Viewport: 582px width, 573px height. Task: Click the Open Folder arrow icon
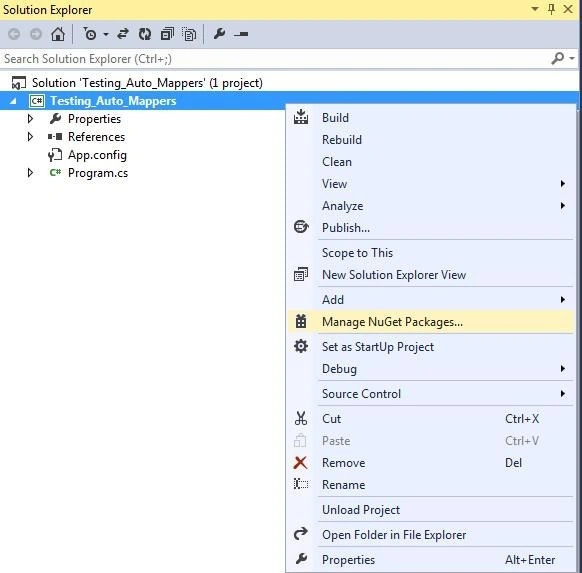[x=301, y=534]
